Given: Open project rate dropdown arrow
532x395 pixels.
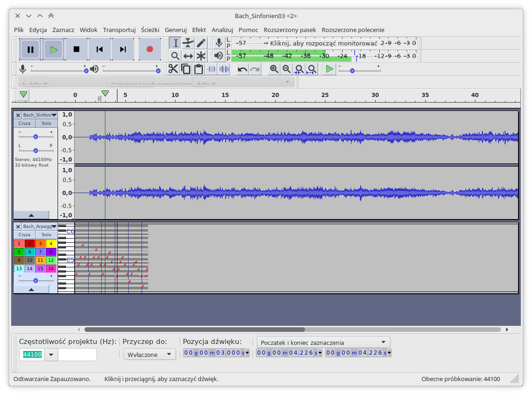Looking at the screenshot, I should point(51,355).
